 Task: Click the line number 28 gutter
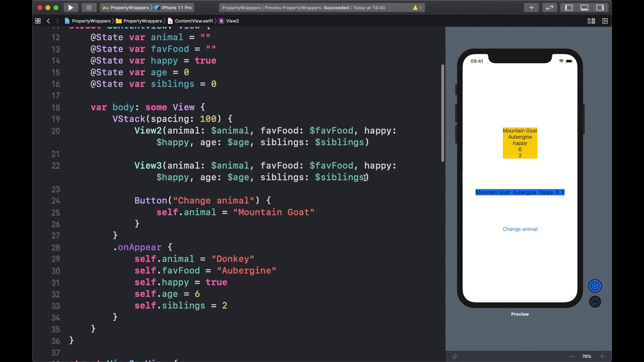coord(55,247)
